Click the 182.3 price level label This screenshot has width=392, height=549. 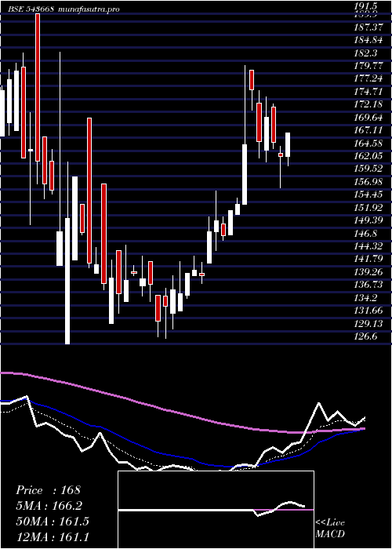(x=367, y=53)
